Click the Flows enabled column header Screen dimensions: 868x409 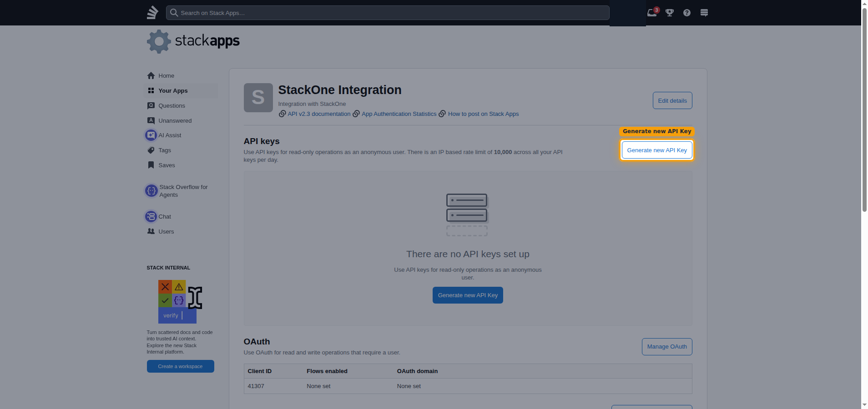[327, 371]
